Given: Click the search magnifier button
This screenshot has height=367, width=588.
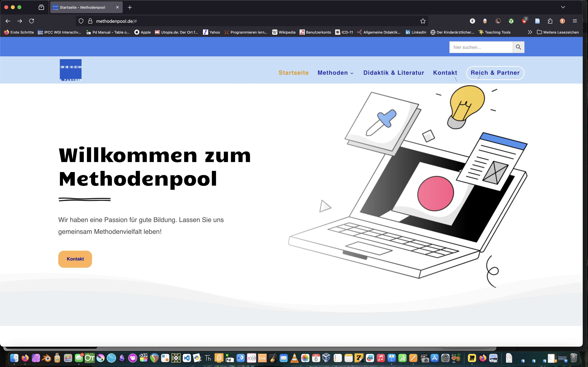Looking at the screenshot, I should pyautogui.click(x=518, y=47).
